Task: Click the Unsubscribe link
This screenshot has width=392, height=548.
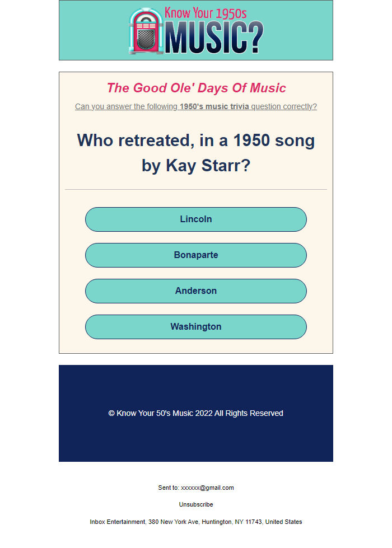Action: click(x=196, y=504)
